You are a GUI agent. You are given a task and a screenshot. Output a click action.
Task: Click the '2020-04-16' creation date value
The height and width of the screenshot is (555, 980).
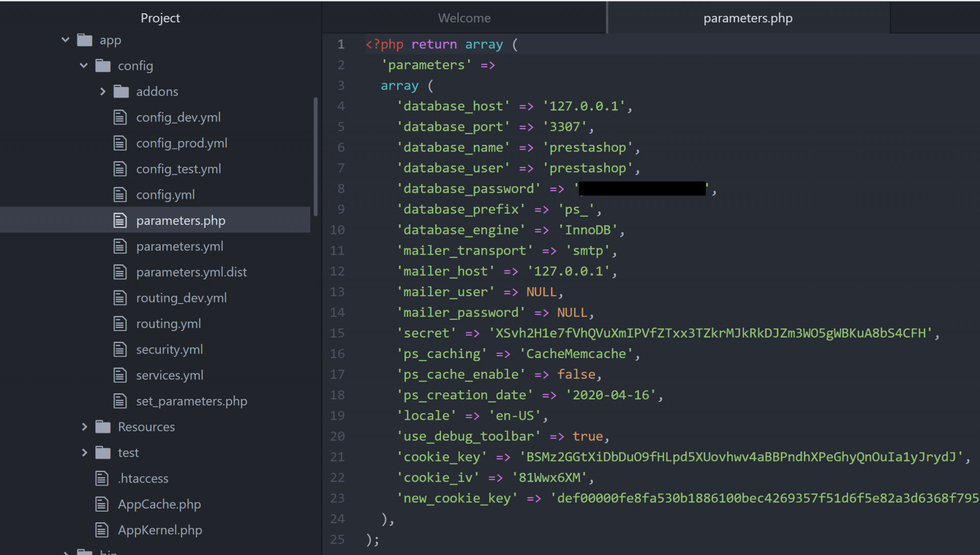[610, 395]
